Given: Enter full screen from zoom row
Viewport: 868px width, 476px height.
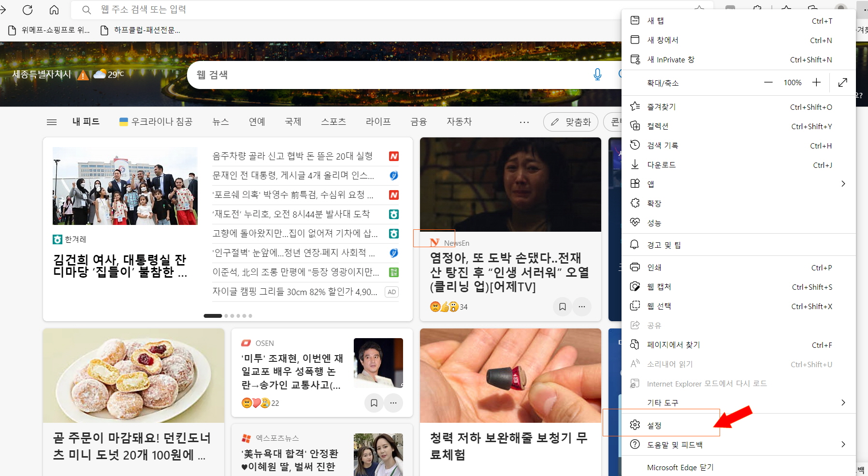Looking at the screenshot, I should click(843, 83).
